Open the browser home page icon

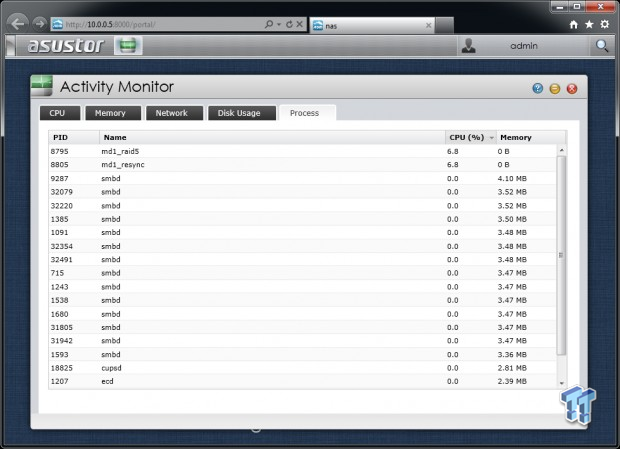pyautogui.click(x=574, y=25)
